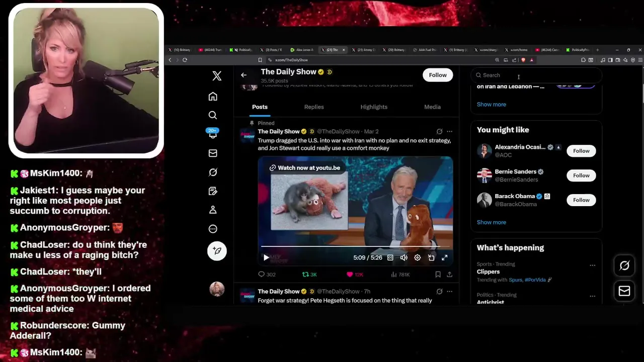Seek on the video progress bar
The image size is (644, 362).
355,247
